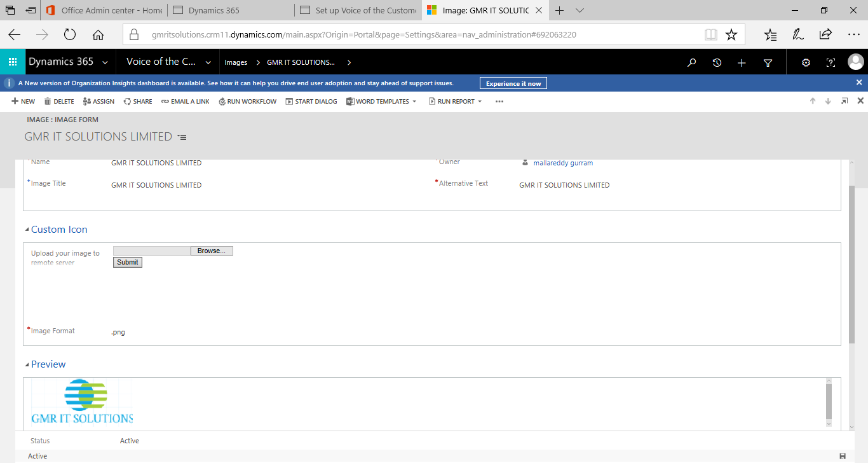Click the pop-out form icon
868x463 pixels.
click(x=844, y=101)
